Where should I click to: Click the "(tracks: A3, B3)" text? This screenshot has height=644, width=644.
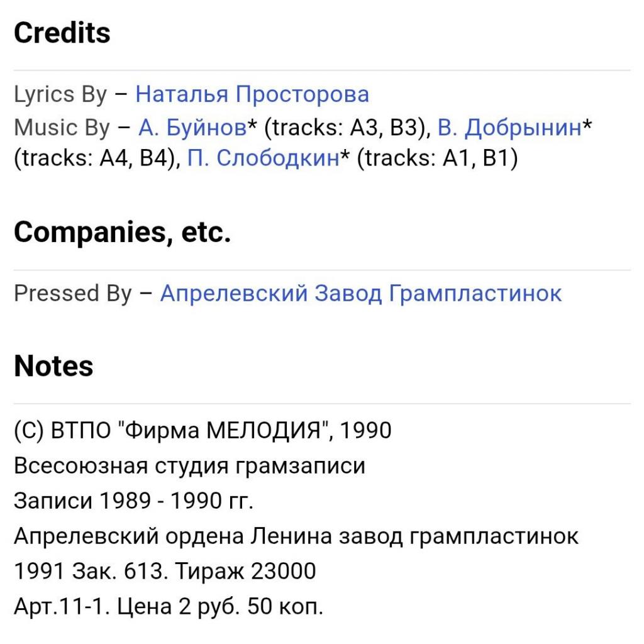pyautogui.click(x=346, y=128)
